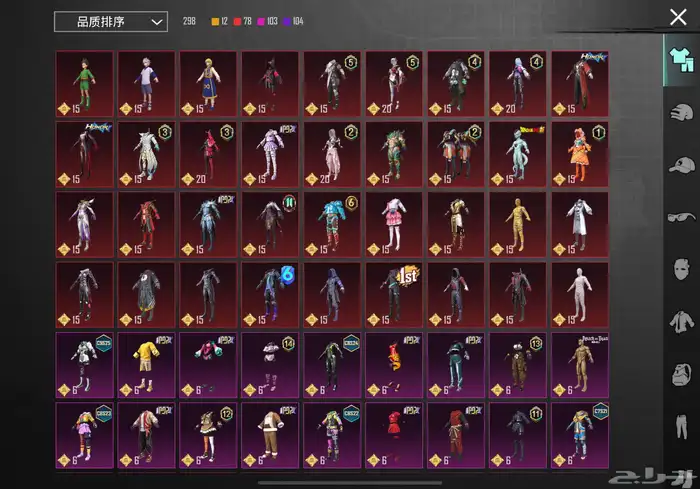Image resolution: width=700 pixels, height=489 pixels.
Task: Close the inventory with the X button
Action: pyautogui.click(x=677, y=16)
